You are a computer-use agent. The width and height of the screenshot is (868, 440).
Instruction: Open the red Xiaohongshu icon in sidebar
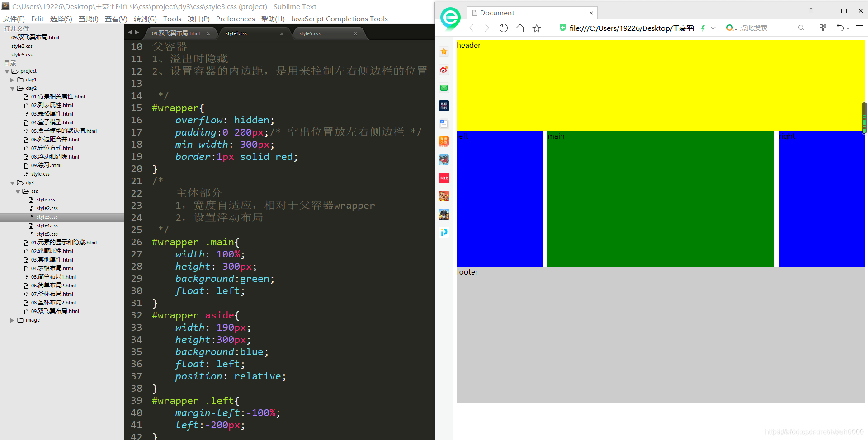[x=444, y=178]
